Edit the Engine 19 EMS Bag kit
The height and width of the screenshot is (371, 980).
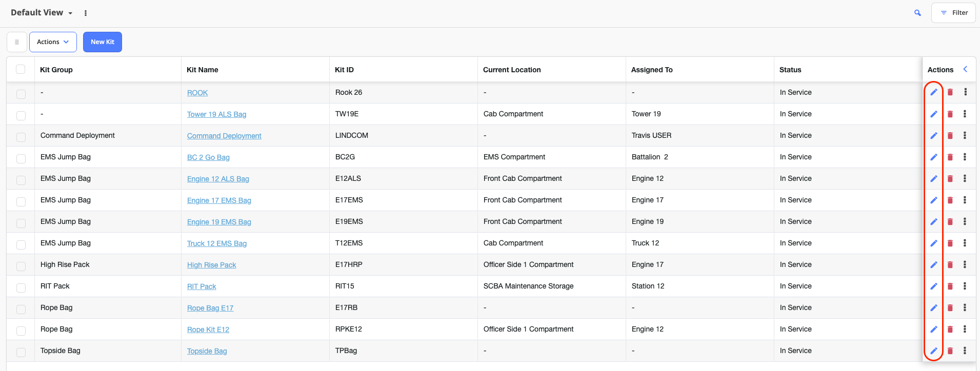(934, 221)
